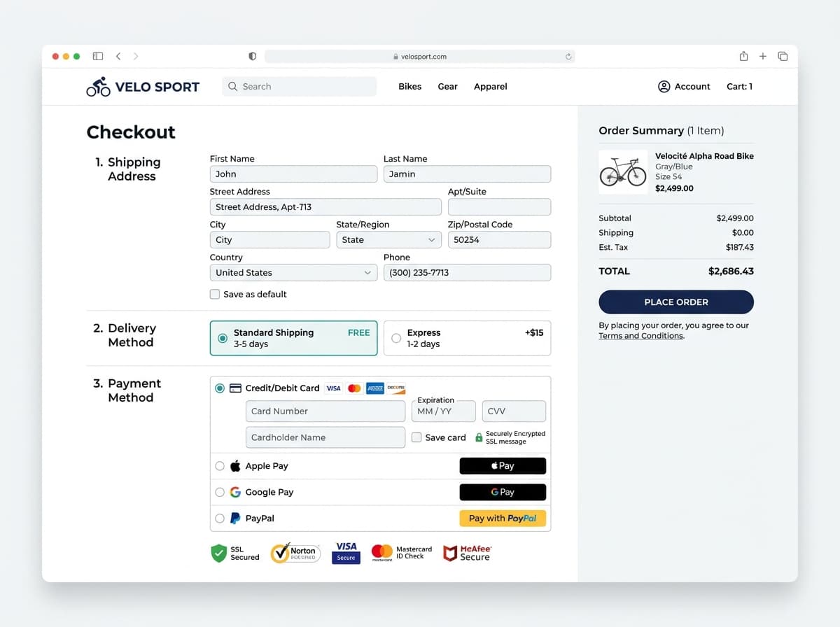Click the American Express card logo

375,388
